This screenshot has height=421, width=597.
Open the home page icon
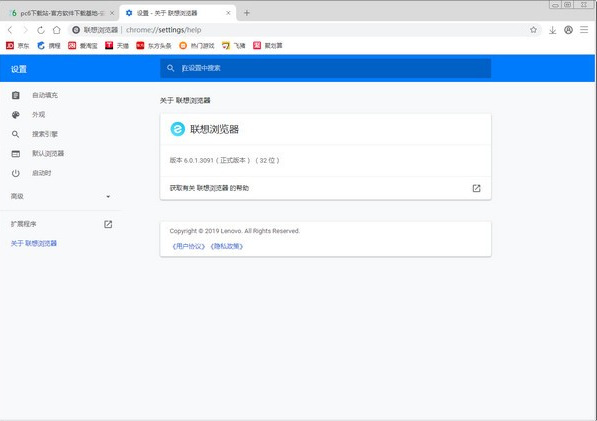pos(57,30)
